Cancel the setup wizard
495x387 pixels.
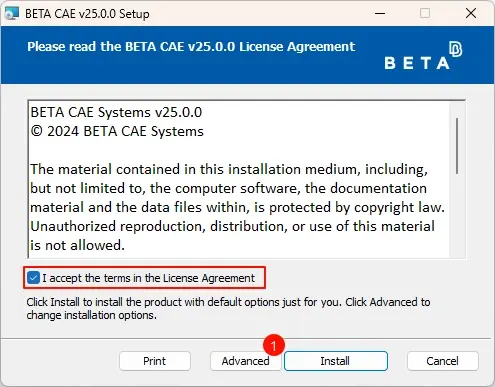click(x=443, y=361)
